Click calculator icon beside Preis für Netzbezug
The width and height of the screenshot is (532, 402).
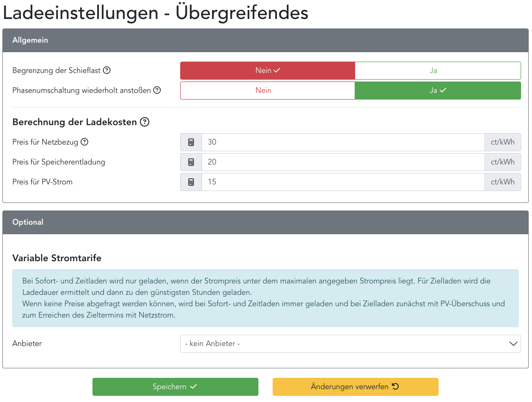(191, 142)
